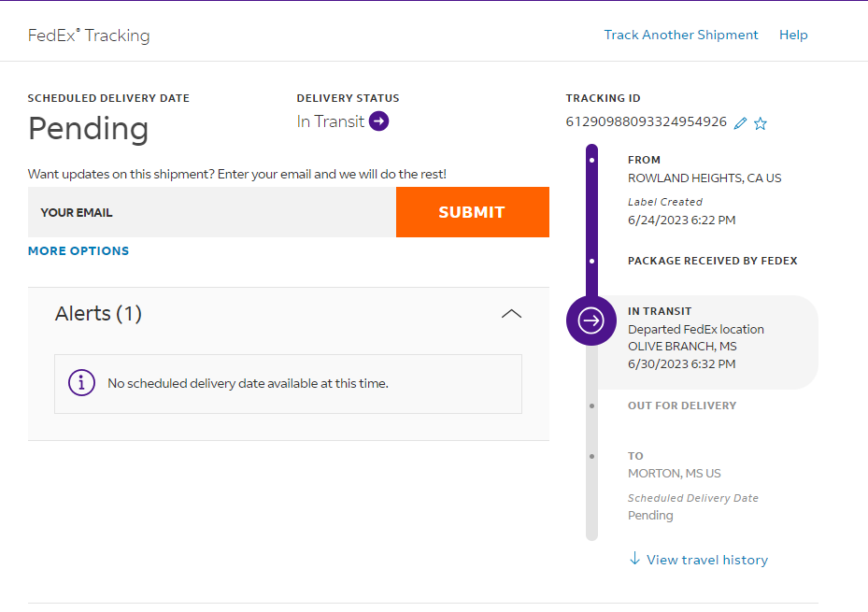Toggle the star favorite icon for this shipment
The image size is (868, 612).
[x=761, y=123]
